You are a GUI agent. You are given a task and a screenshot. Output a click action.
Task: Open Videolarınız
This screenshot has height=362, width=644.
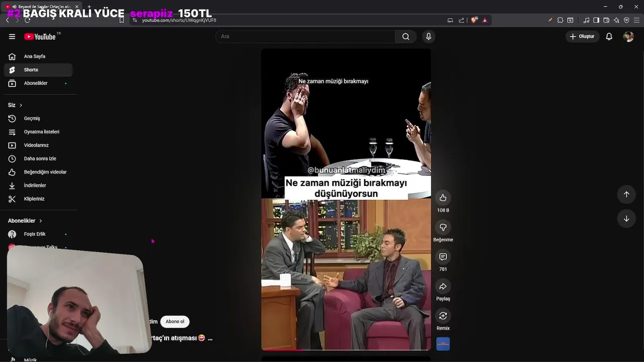tap(38, 145)
